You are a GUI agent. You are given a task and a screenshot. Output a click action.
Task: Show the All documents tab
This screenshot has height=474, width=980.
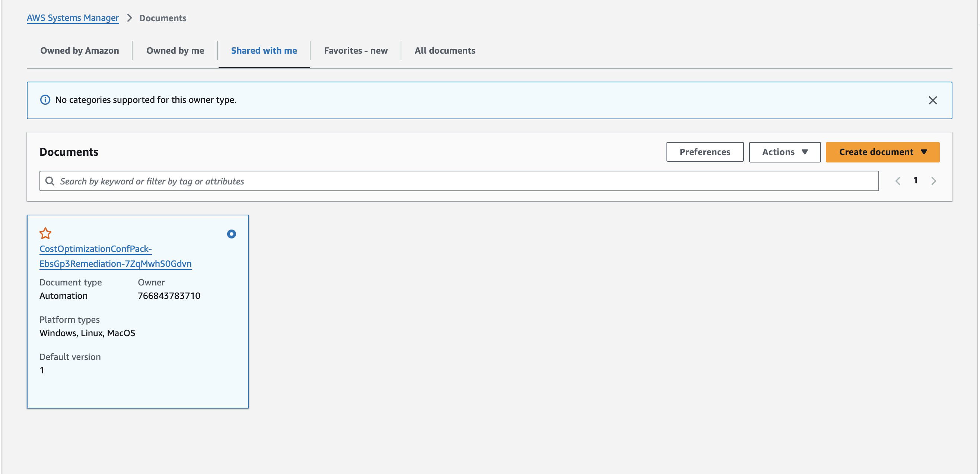tap(444, 51)
